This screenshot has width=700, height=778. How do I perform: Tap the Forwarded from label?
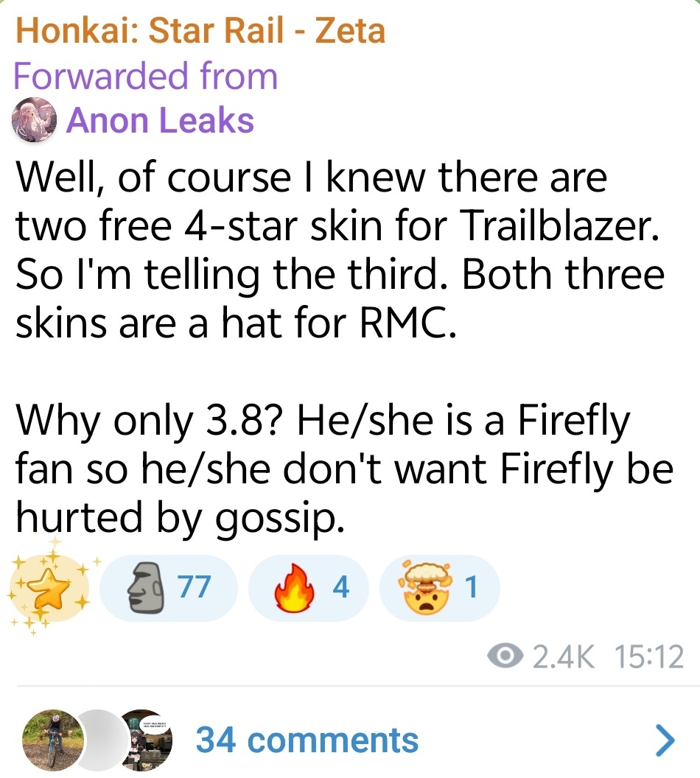(145, 75)
